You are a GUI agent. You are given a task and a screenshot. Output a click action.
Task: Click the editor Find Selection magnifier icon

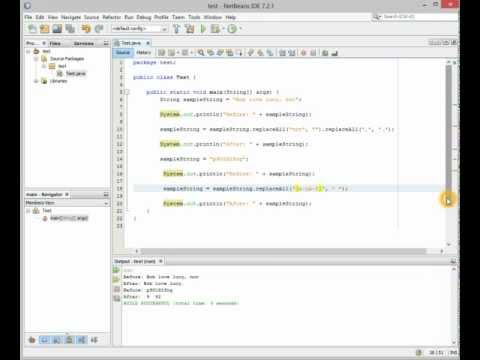tap(201, 53)
